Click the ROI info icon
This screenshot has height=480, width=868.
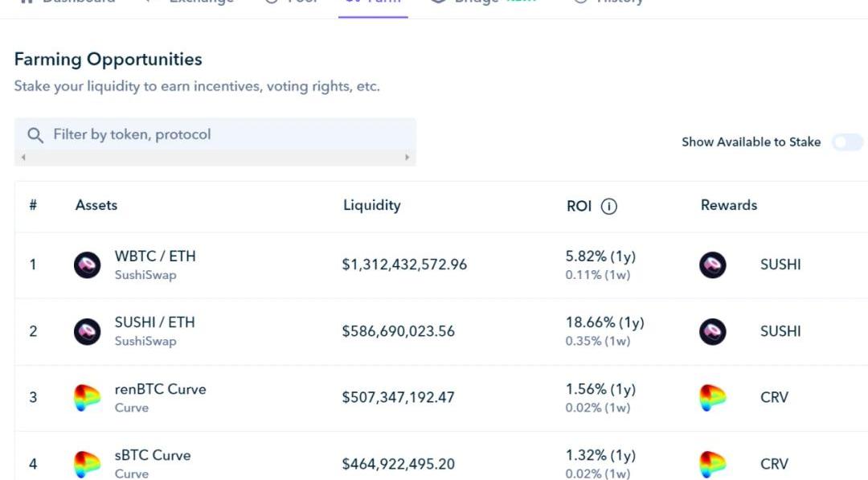[x=609, y=207]
